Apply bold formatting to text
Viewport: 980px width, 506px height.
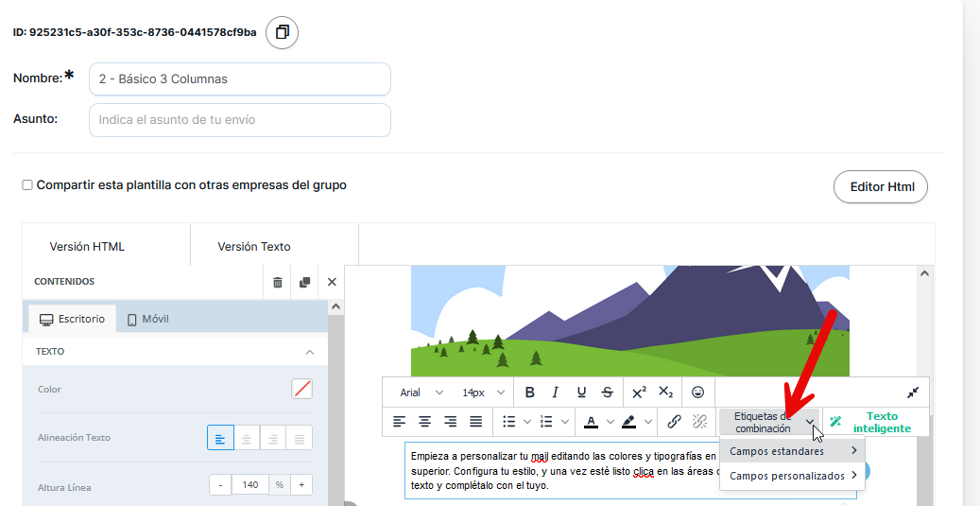529,393
